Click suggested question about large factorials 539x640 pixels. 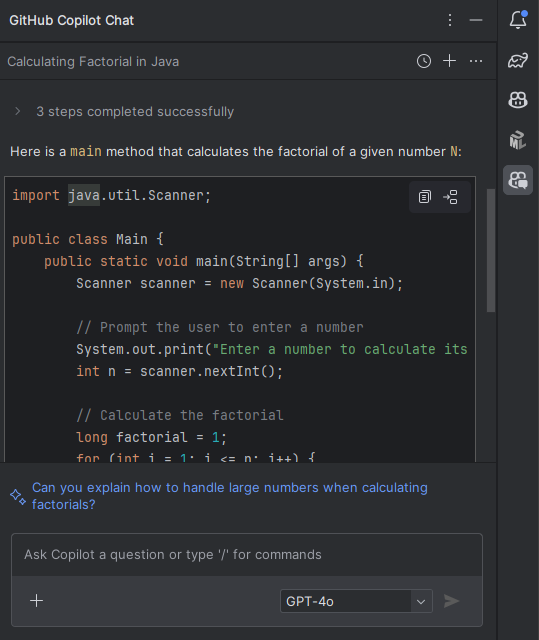[x=230, y=496]
